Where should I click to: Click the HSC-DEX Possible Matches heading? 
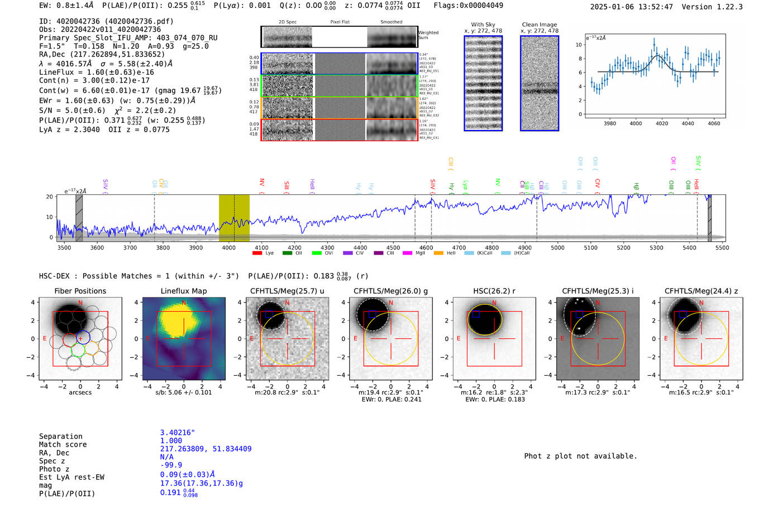(x=139, y=276)
